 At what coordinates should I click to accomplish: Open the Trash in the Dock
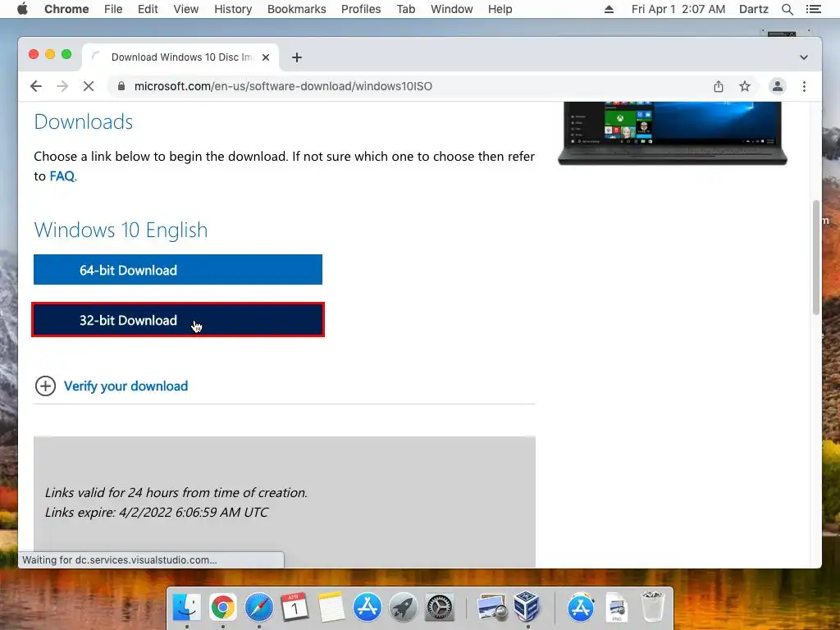(x=653, y=608)
